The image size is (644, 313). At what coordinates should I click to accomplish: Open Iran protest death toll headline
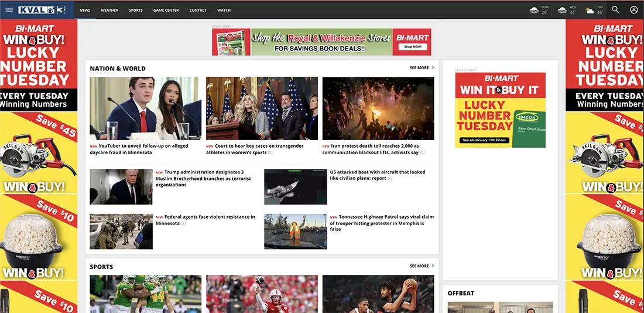(371, 149)
